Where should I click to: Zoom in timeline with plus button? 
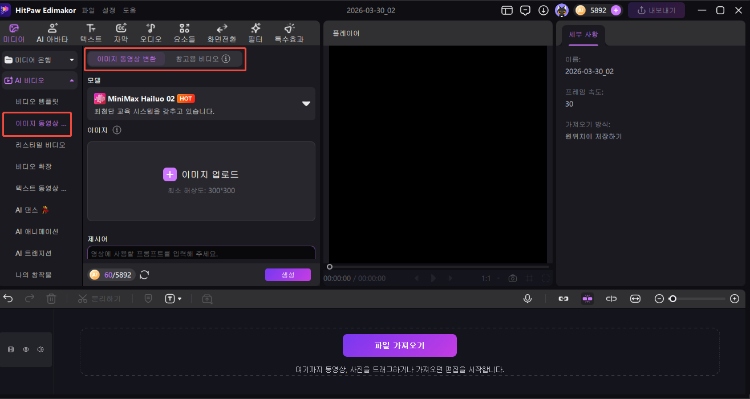tap(735, 299)
